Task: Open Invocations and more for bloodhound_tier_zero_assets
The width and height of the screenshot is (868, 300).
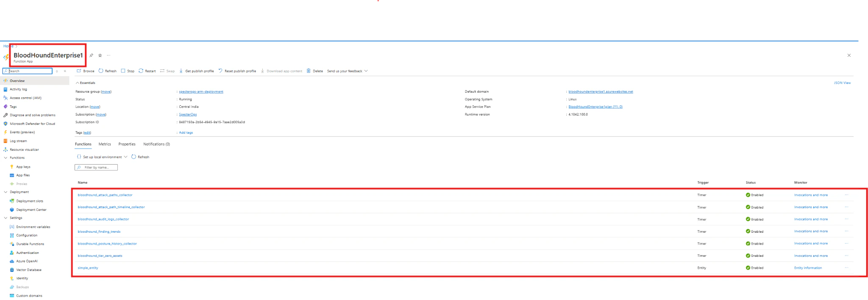Action: [811, 256]
